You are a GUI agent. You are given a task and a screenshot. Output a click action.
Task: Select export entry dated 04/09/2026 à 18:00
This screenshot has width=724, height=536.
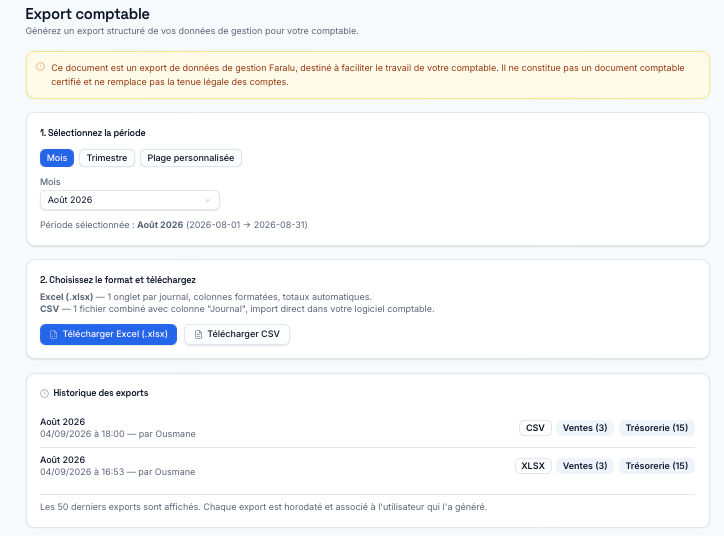pos(367,428)
